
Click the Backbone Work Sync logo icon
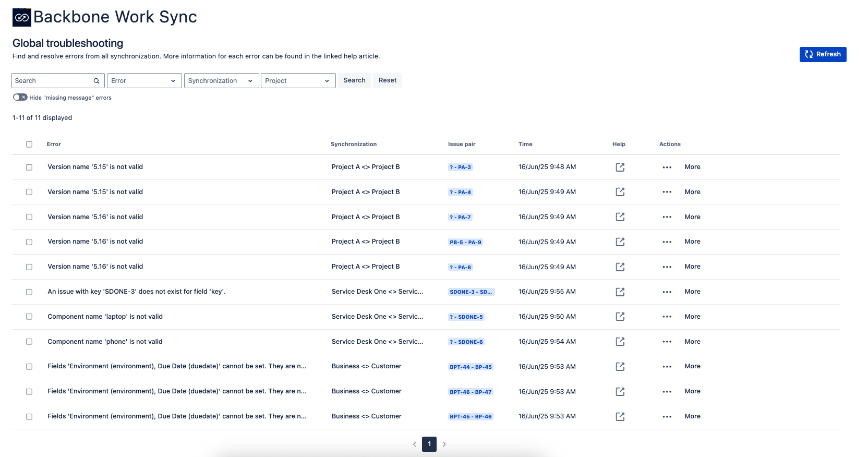22,17
